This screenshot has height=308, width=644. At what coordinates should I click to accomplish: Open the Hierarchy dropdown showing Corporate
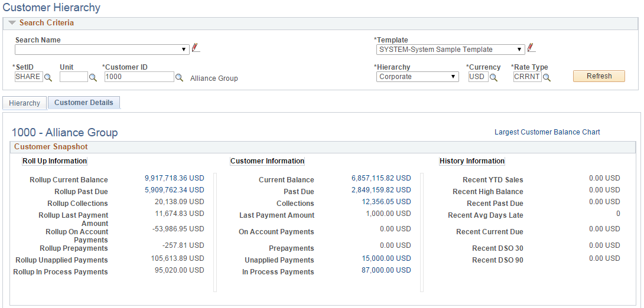tap(417, 77)
